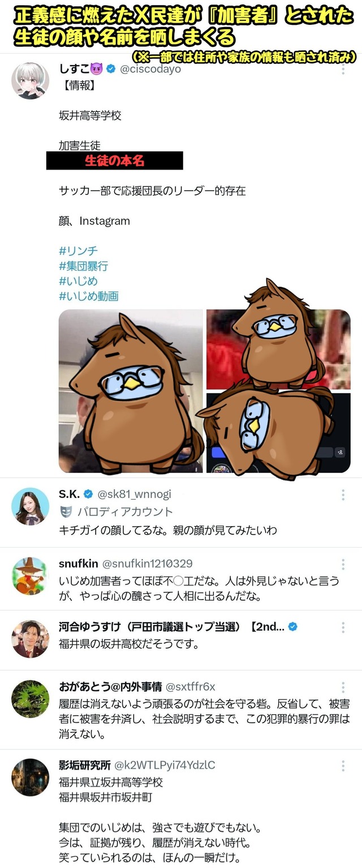362x868 pixels.
Task: Click しすこ's verified badge
Action: tap(111, 69)
